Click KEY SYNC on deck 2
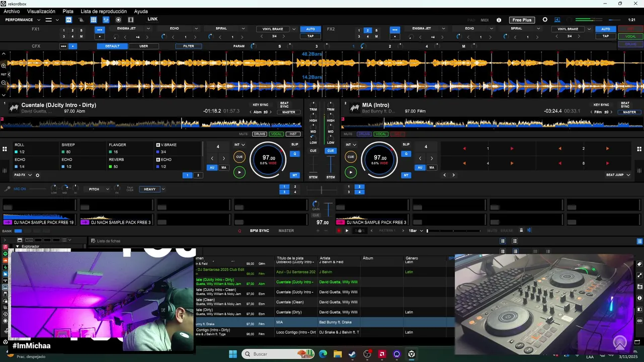The width and height of the screenshot is (644, 362). pyautogui.click(x=601, y=105)
